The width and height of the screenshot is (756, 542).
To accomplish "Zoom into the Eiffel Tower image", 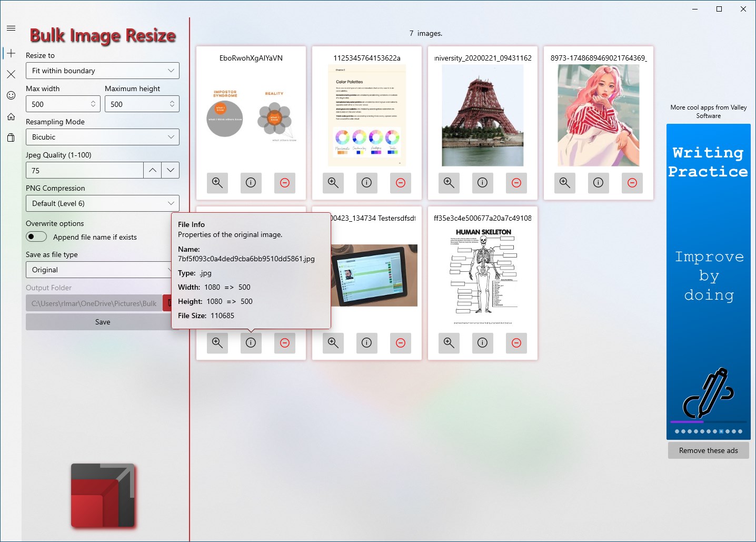I will (x=449, y=183).
